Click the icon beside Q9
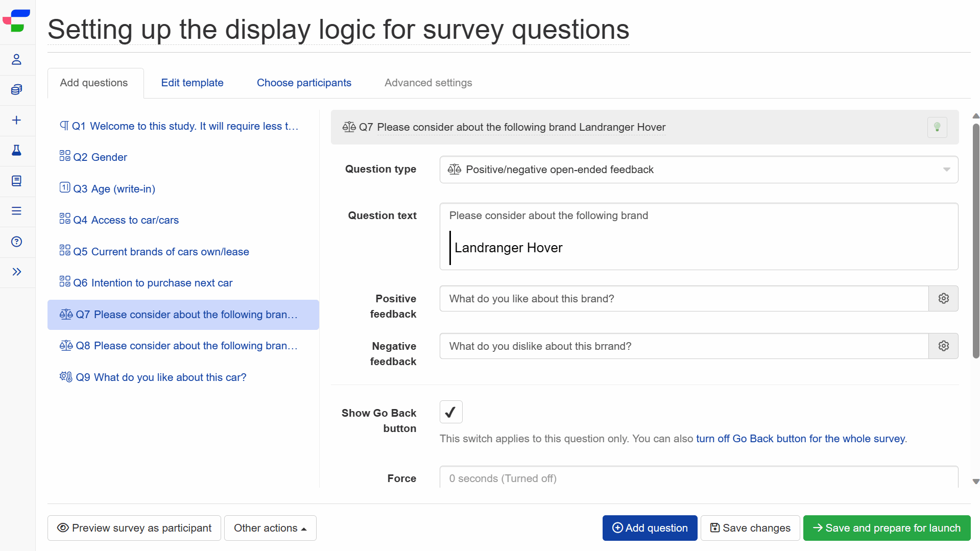The width and height of the screenshot is (980, 551). coord(66,377)
